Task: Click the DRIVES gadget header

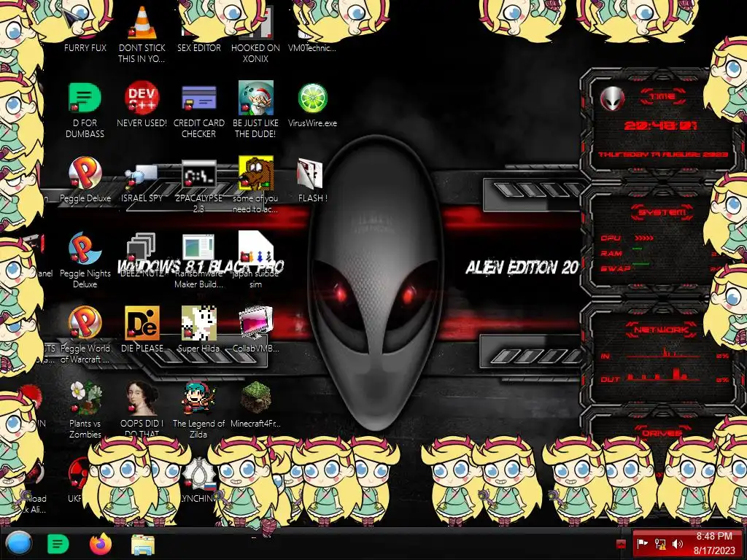Action: [x=661, y=433]
